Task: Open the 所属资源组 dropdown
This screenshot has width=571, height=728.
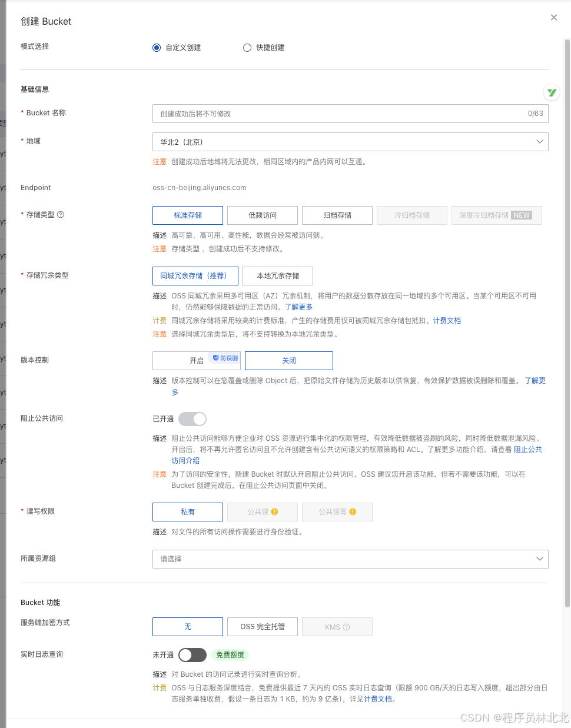Action: pos(350,559)
